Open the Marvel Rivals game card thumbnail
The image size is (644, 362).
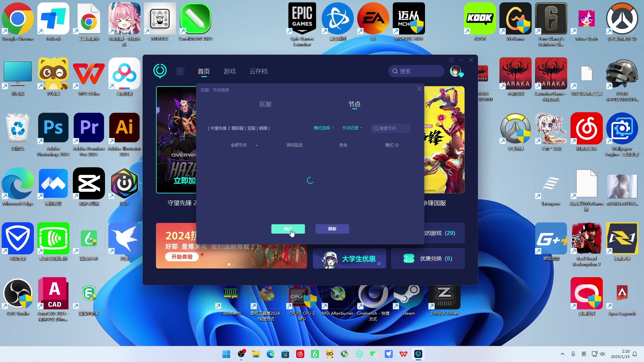444,140
